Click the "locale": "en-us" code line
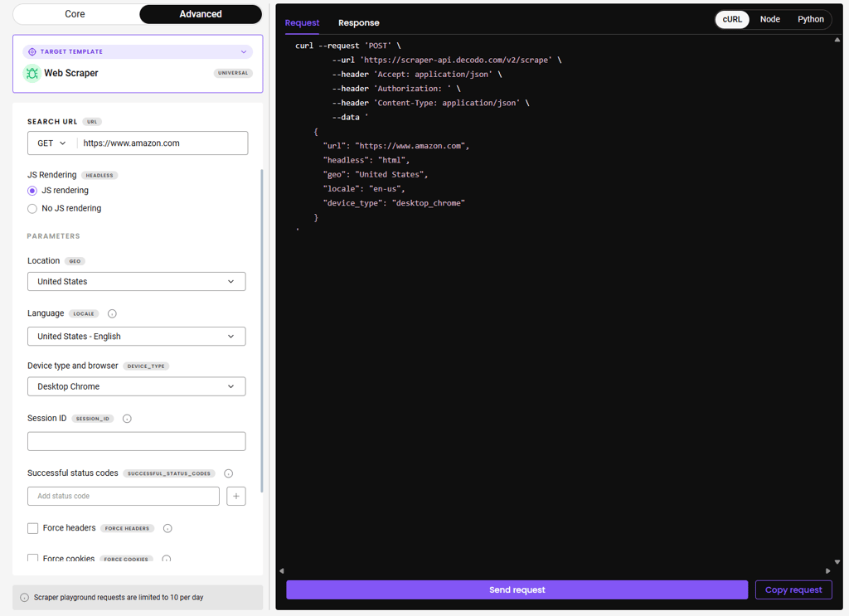849x616 pixels. [x=364, y=189]
